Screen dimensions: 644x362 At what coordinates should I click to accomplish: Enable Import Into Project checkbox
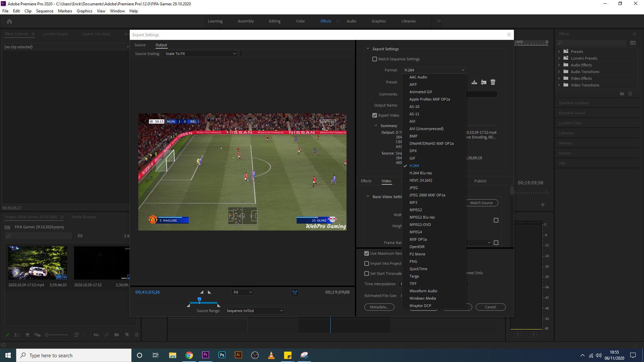coord(367,263)
